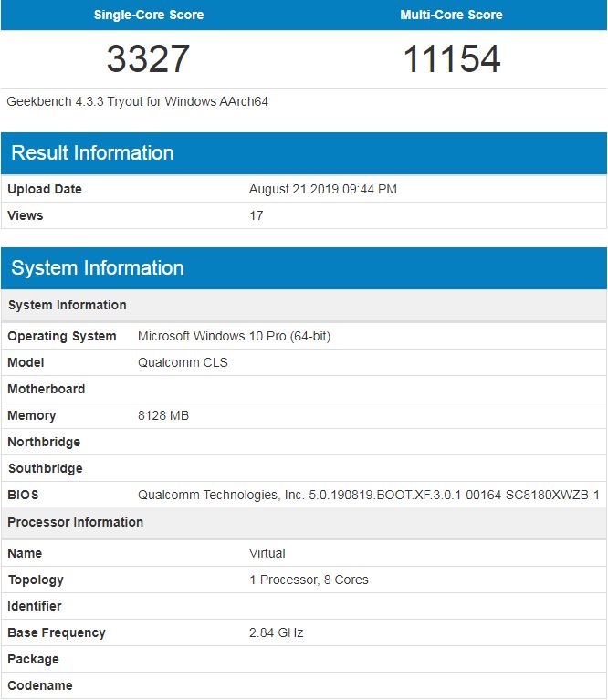This screenshot has width=608, height=700.
Task: Click the Multi-Core Score header
Action: point(451,15)
